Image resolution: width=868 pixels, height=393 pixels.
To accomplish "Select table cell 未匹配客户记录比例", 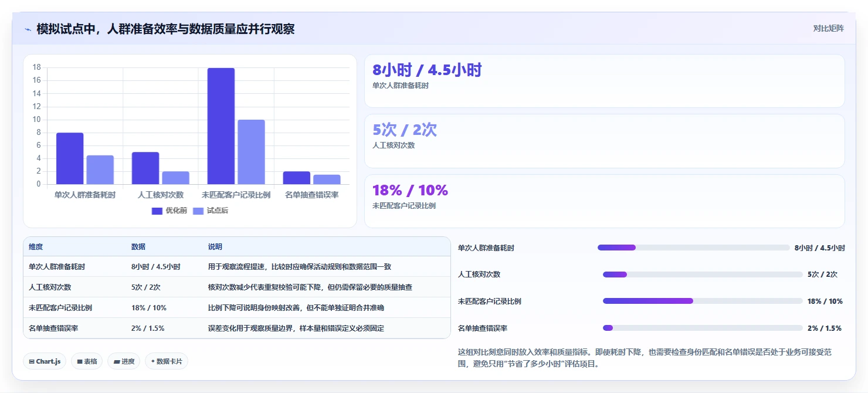I will click(60, 308).
